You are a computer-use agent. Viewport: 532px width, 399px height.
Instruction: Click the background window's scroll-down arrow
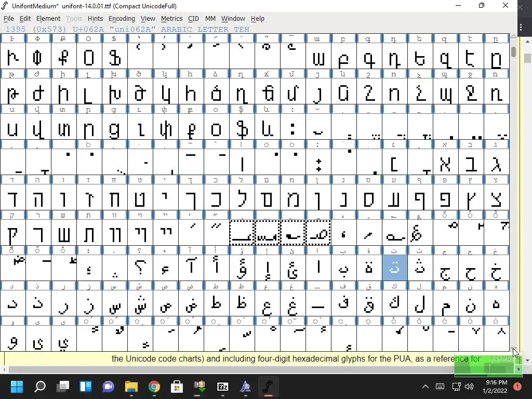pos(527,361)
